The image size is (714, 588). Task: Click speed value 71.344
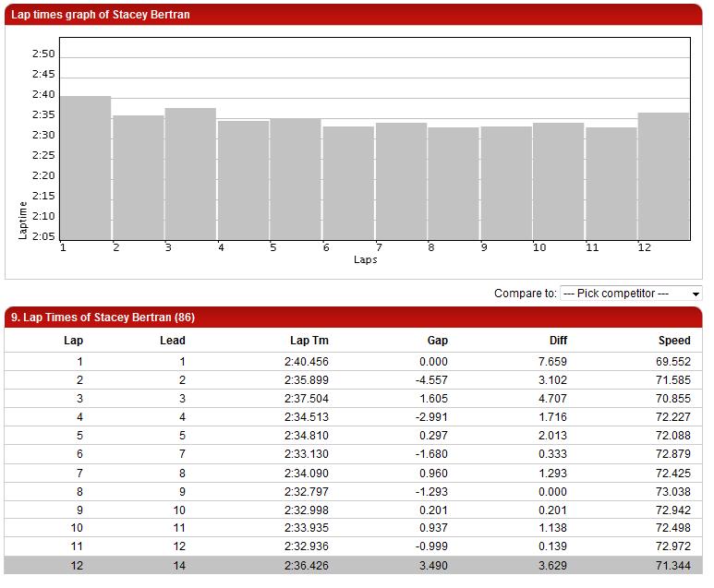click(673, 566)
